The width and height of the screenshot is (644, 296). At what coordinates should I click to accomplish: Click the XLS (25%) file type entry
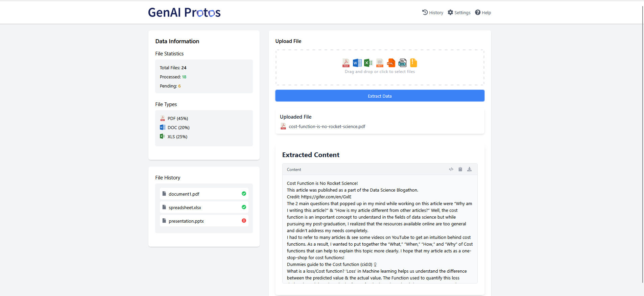coord(174,137)
